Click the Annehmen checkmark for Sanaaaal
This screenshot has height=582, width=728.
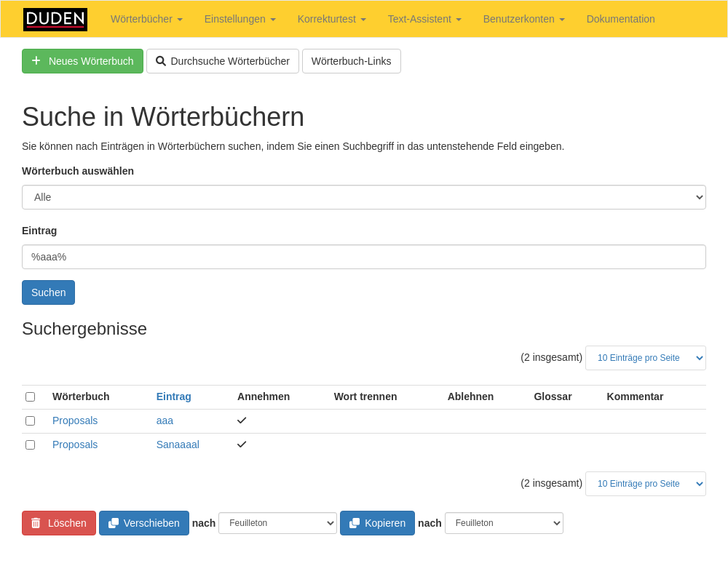(242, 445)
